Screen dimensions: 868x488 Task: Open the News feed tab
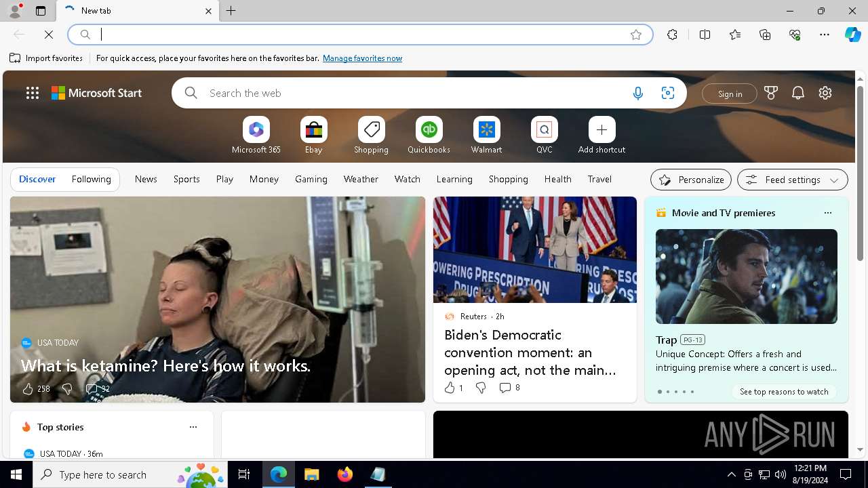[146, 180]
